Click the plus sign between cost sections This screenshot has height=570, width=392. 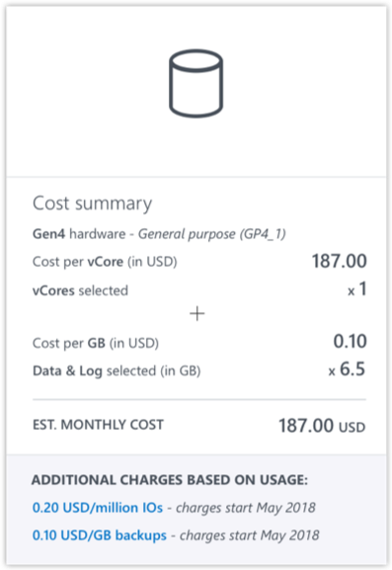click(197, 313)
